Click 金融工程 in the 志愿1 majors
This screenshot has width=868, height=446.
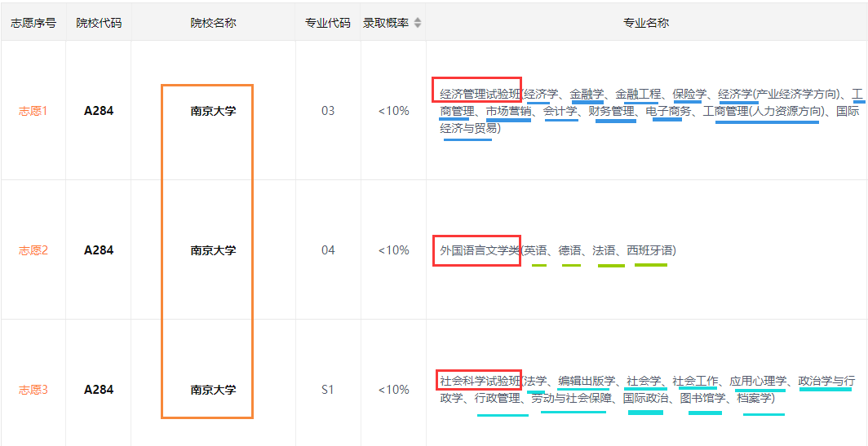[x=638, y=93]
